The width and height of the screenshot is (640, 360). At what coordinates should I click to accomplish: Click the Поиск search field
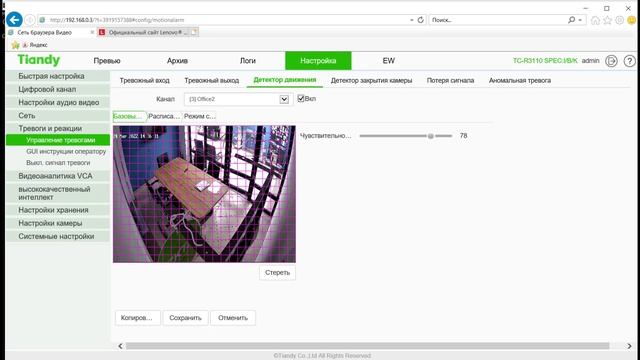(497, 20)
